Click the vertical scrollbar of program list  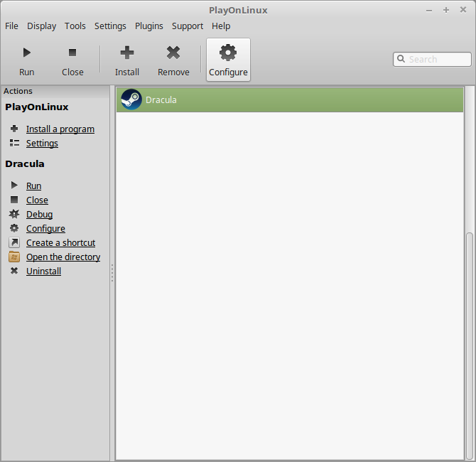[x=470, y=346]
